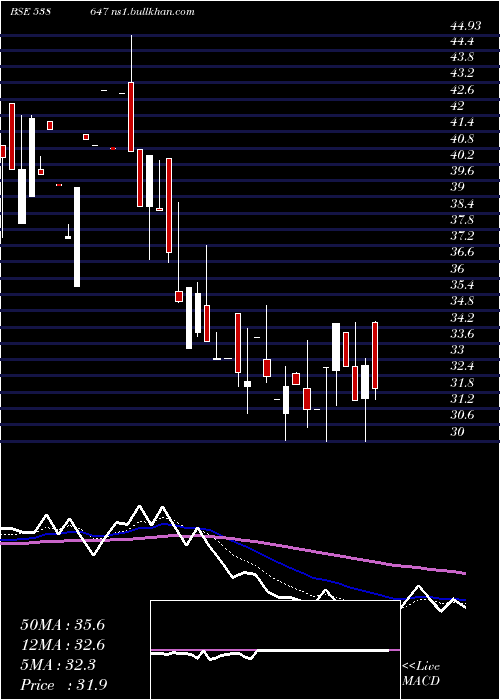Click the "12MA : 32.6" legend value
The width and height of the screenshot is (500, 700).
(x=63, y=645)
